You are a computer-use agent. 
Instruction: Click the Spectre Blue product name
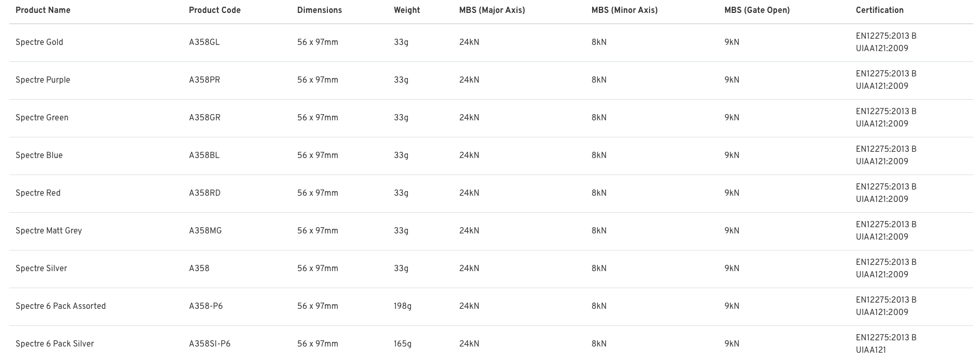[39, 155]
